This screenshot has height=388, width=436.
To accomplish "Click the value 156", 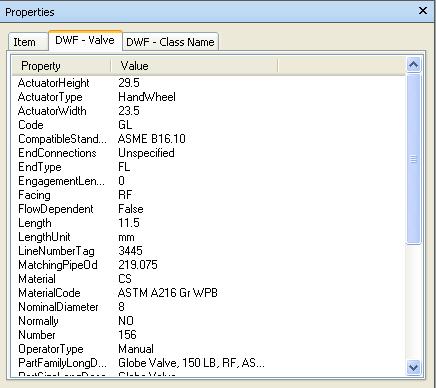I will pyautogui.click(x=127, y=335).
